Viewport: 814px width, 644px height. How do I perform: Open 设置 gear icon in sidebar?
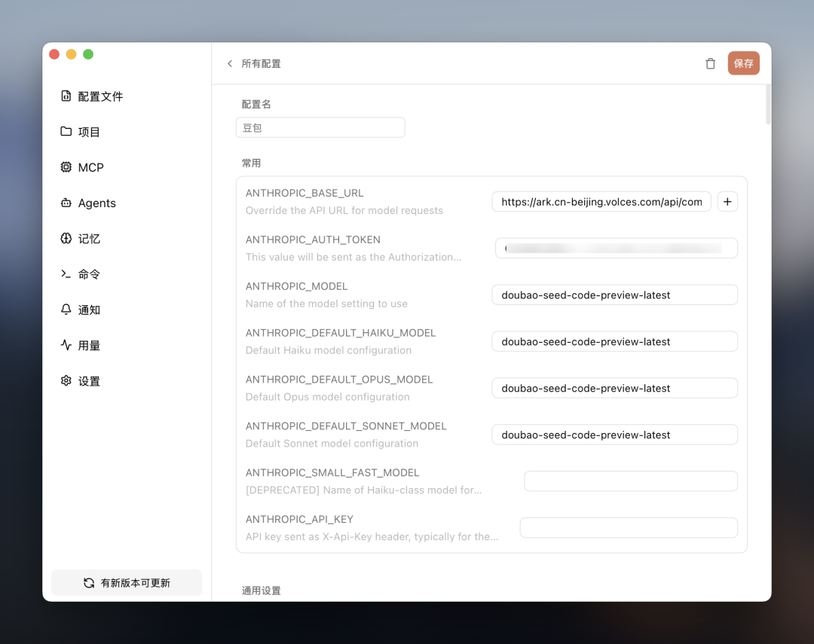[x=66, y=381]
